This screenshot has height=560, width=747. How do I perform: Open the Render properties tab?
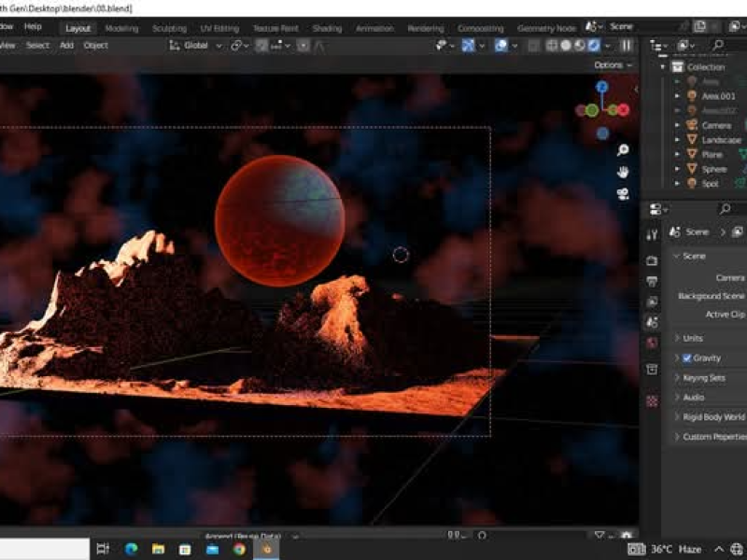click(x=652, y=259)
